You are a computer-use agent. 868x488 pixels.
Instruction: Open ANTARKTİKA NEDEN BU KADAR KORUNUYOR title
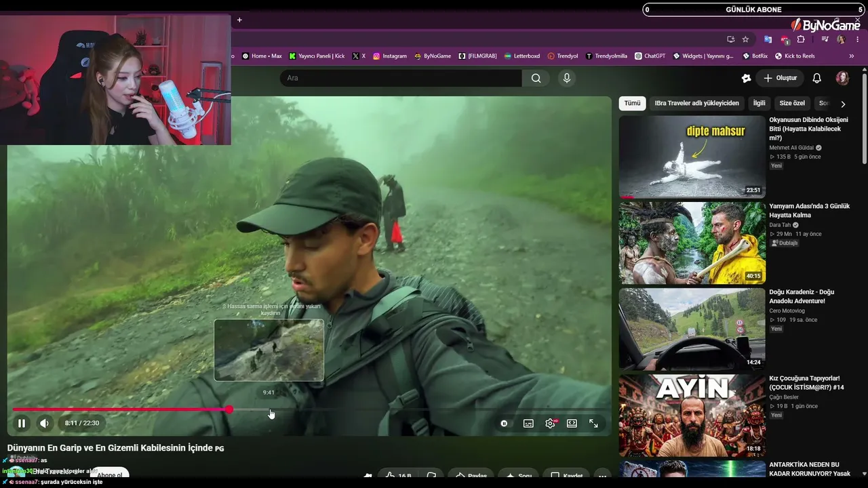point(810,469)
